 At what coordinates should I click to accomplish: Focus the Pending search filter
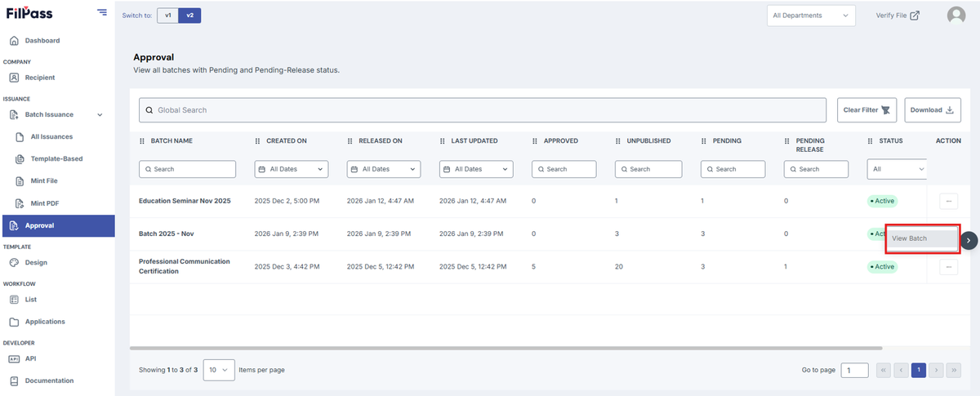(733, 169)
